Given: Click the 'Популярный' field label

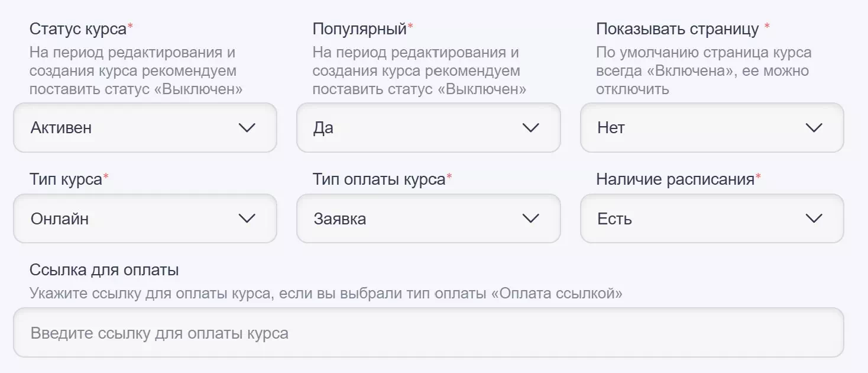Looking at the screenshot, I should point(359,28).
